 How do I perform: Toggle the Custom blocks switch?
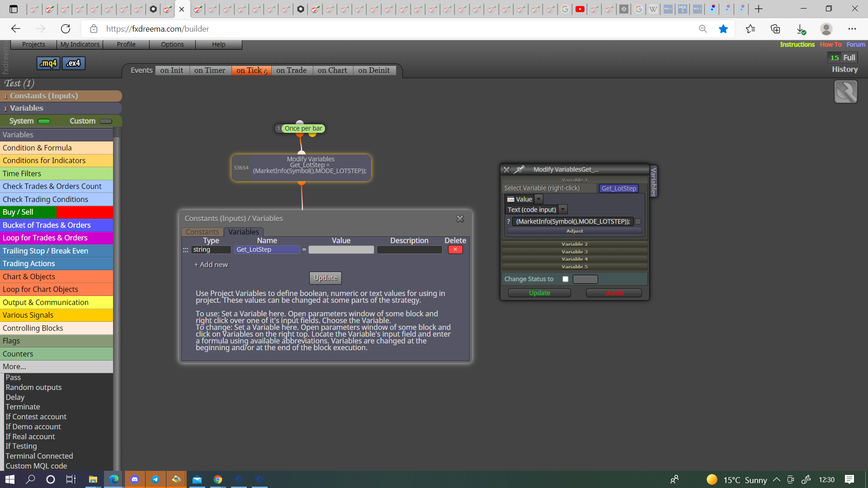click(x=106, y=121)
